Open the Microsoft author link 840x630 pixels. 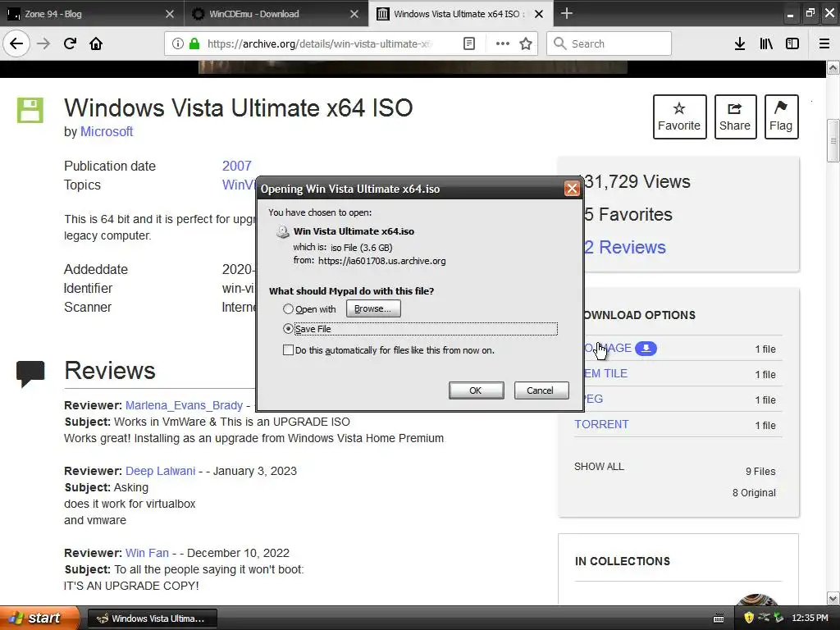(x=107, y=131)
